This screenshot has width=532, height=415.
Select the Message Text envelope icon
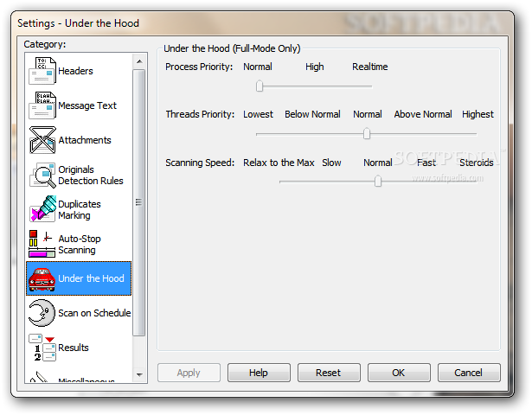(42, 105)
